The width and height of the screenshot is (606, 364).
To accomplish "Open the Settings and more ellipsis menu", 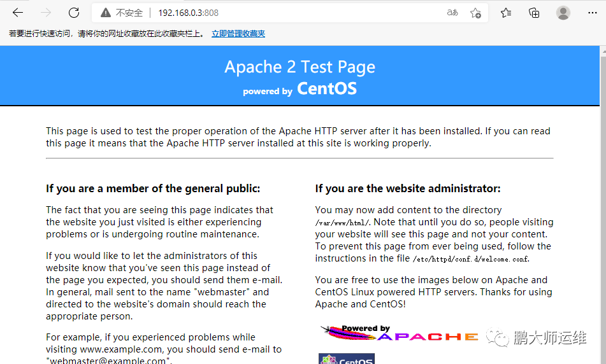I will click(x=593, y=13).
